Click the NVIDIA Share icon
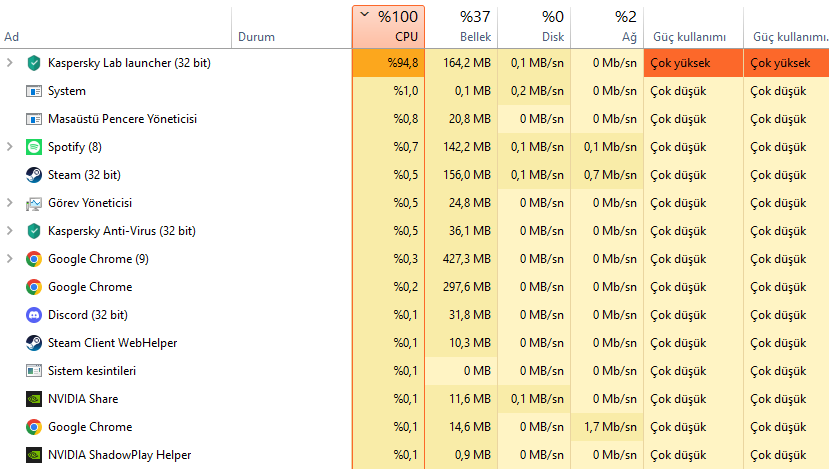This screenshot has height=469, width=829. pyautogui.click(x=33, y=399)
